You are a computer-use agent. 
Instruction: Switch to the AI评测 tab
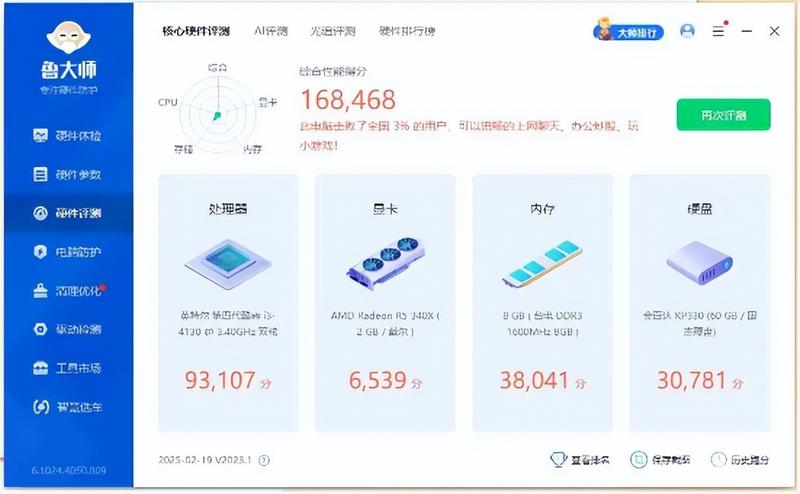pos(271,31)
